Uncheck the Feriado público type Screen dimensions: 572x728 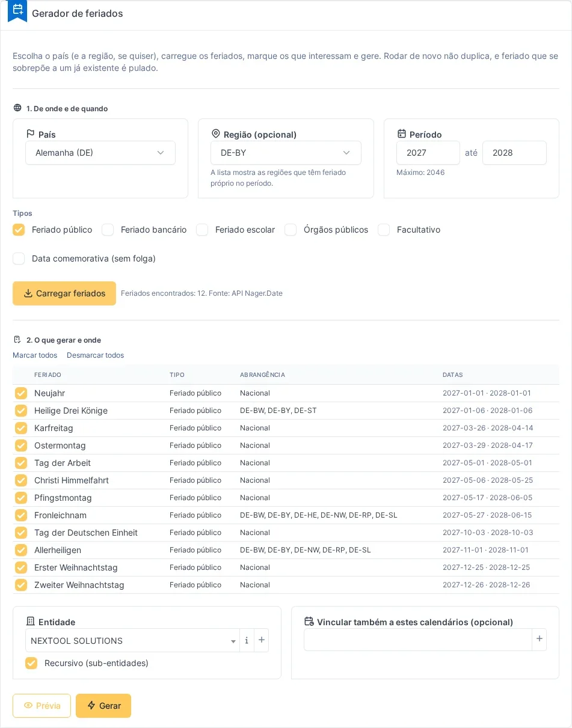click(19, 230)
